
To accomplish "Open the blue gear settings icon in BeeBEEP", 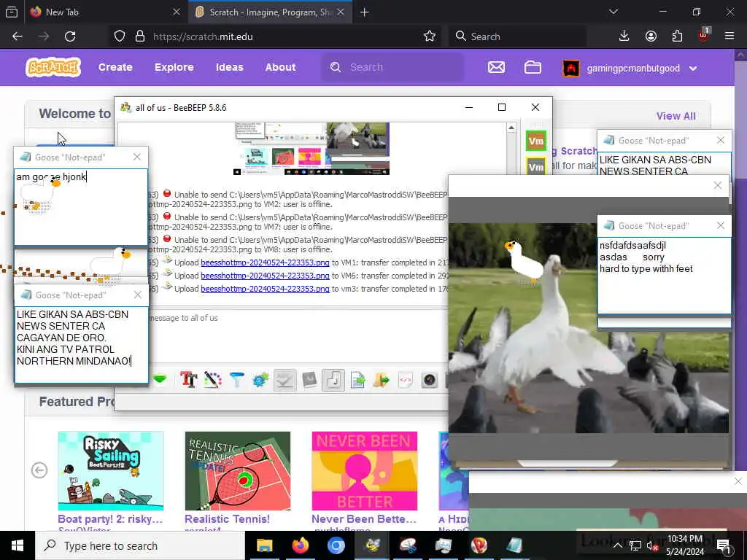I will click(x=260, y=380).
